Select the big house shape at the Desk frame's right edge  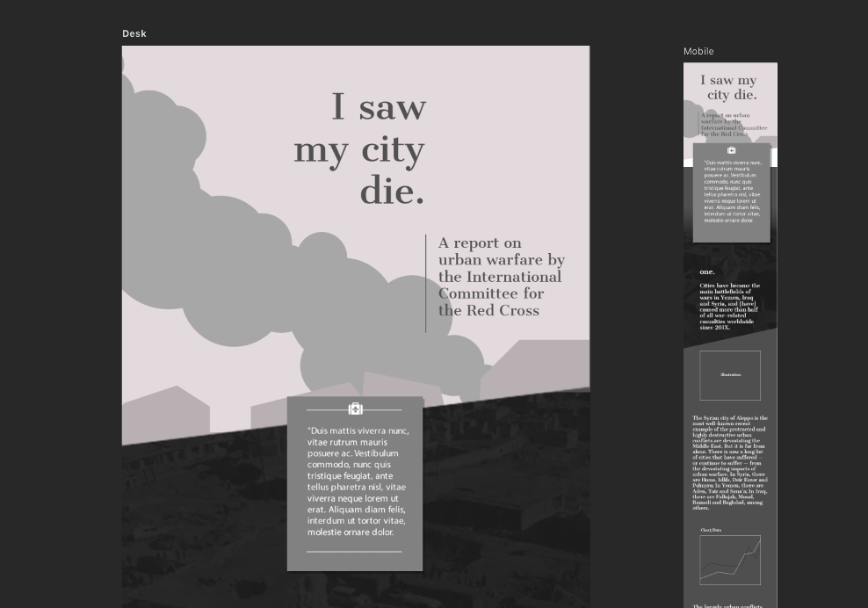(x=535, y=370)
